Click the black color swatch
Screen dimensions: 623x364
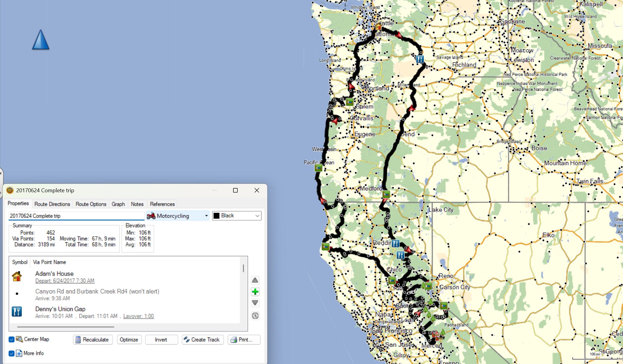[x=217, y=216]
